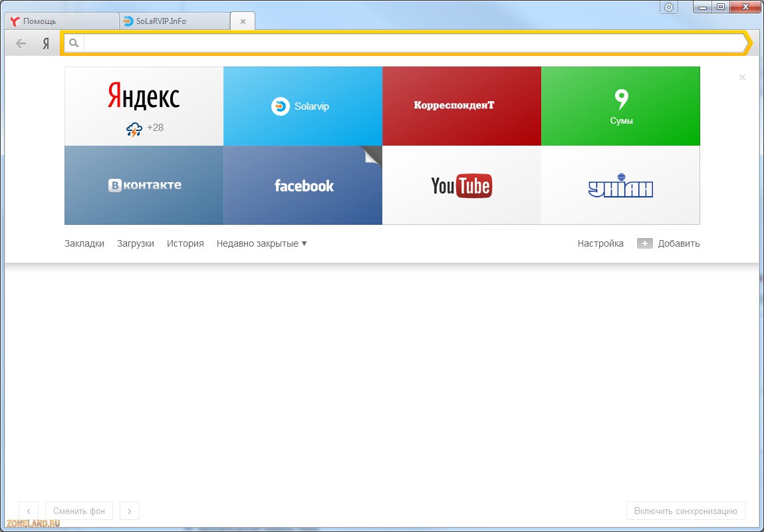The height and width of the screenshot is (532, 764).
Task: Open browser settings gear icon
Action: coord(669,7)
